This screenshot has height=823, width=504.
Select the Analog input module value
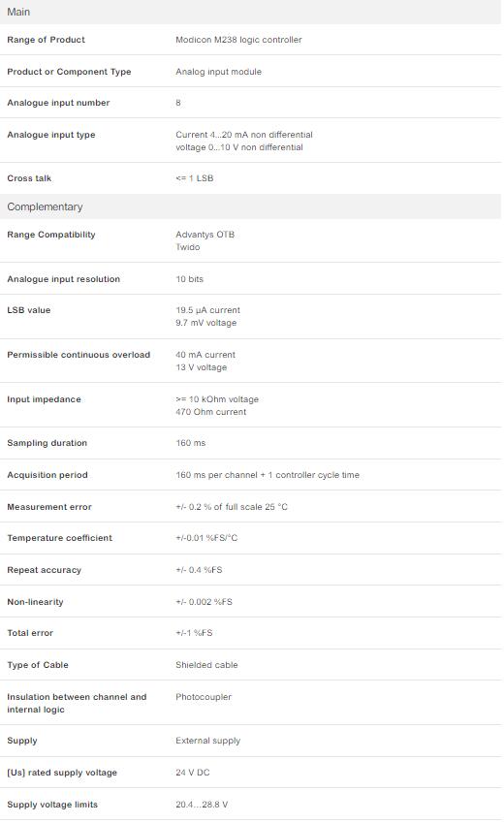(218, 72)
